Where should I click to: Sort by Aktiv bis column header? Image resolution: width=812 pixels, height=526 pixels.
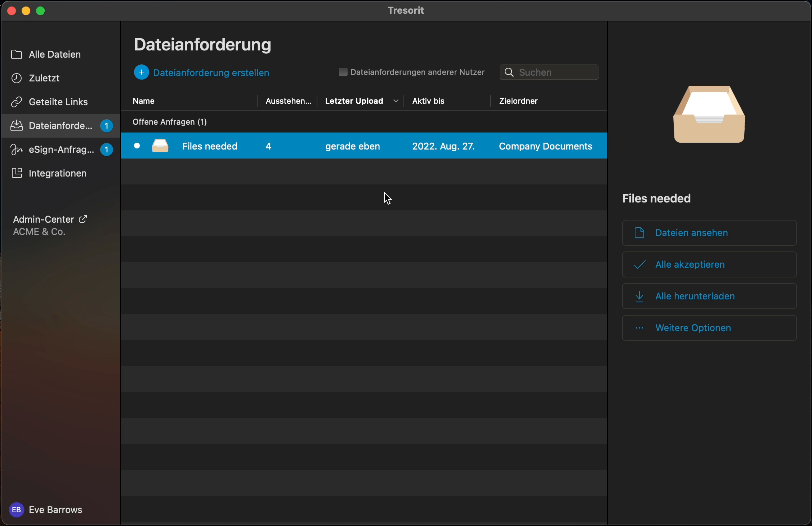tap(428, 101)
